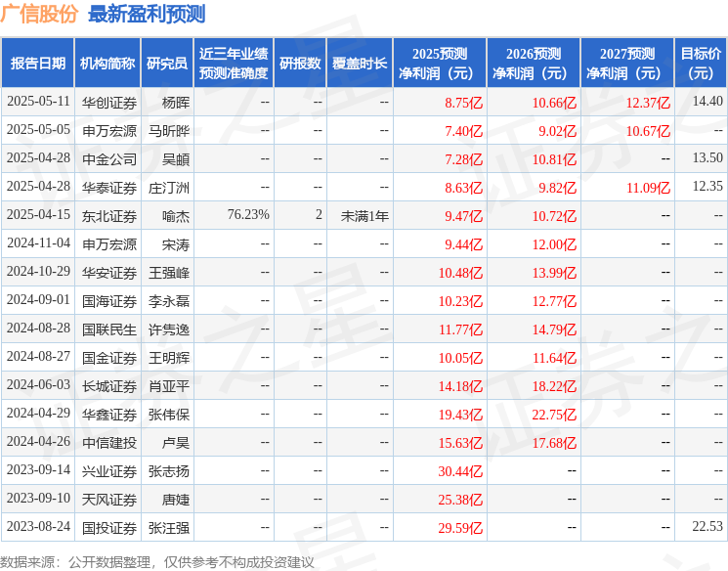Click the 华安证券 institution cell
This screenshot has width=728, height=571.
pos(109,273)
